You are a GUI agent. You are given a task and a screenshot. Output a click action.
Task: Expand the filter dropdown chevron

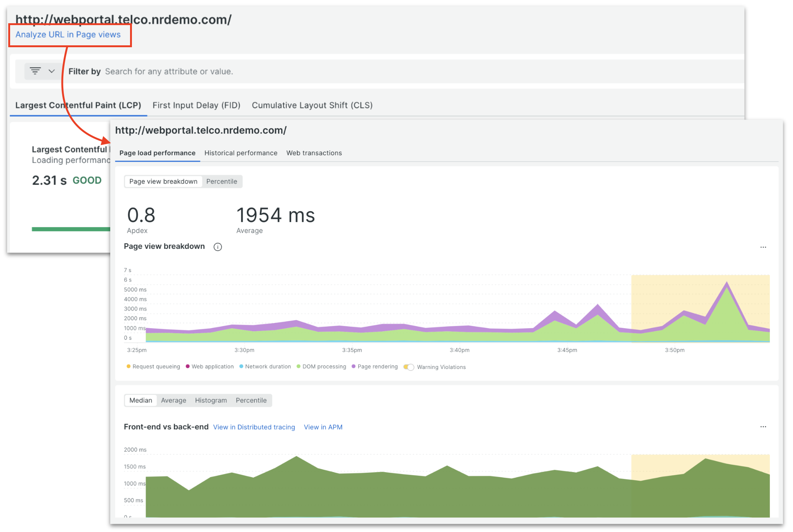[x=52, y=71]
